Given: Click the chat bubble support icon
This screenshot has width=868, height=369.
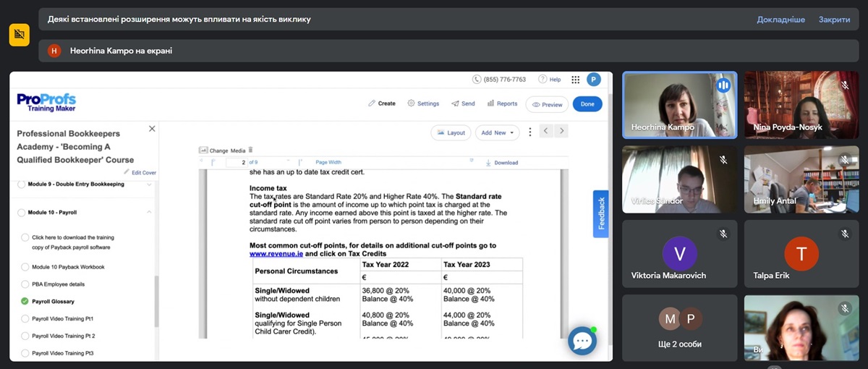Looking at the screenshot, I should [x=582, y=341].
